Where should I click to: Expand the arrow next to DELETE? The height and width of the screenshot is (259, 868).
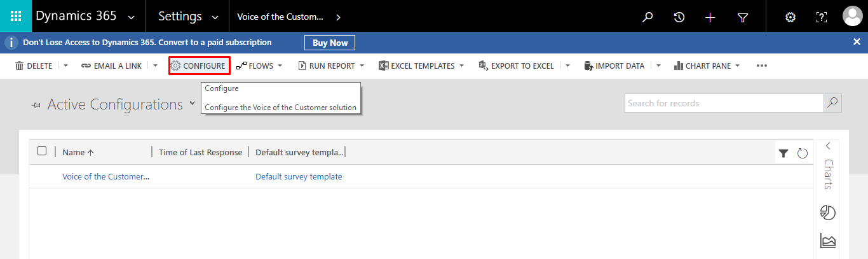[x=65, y=66]
